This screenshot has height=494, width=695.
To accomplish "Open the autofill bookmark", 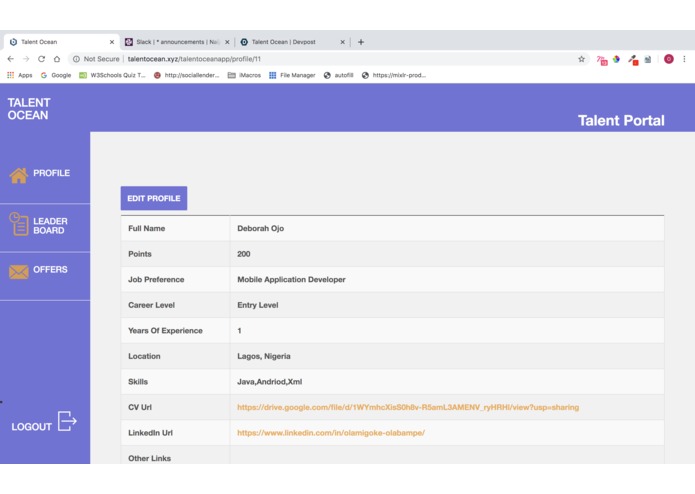I will pyautogui.click(x=339, y=75).
